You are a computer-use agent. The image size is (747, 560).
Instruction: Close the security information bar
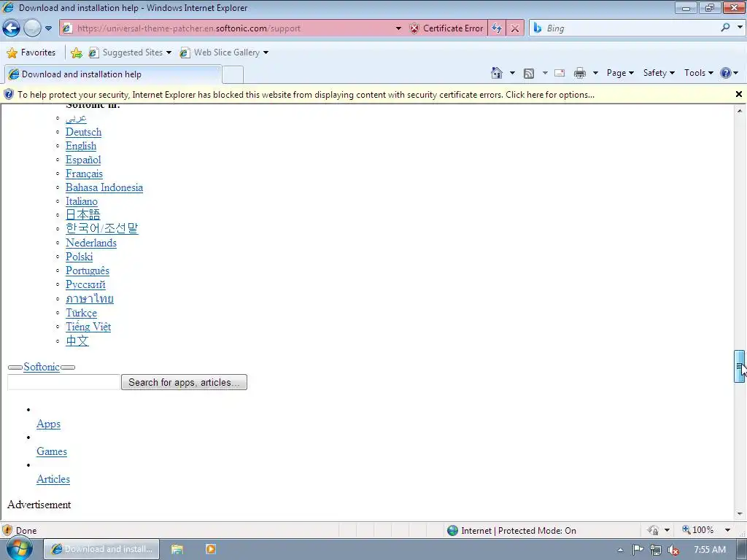pos(739,94)
